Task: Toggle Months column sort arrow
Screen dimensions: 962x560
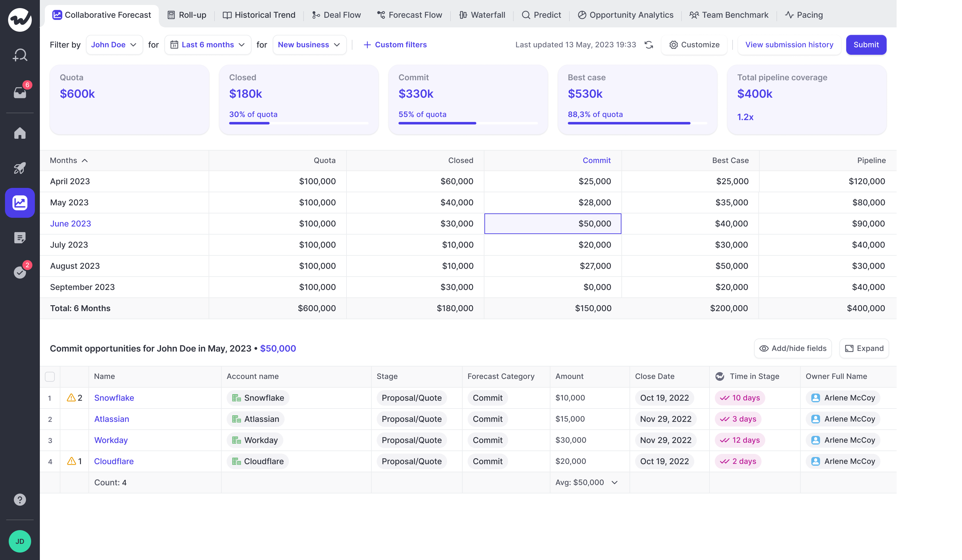Action: [x=85, y=160]
